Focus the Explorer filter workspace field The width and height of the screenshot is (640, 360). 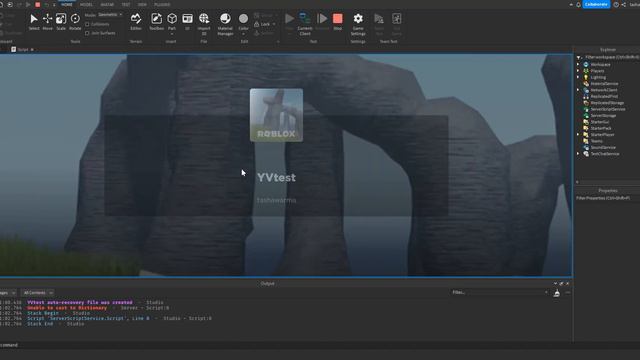611,57
